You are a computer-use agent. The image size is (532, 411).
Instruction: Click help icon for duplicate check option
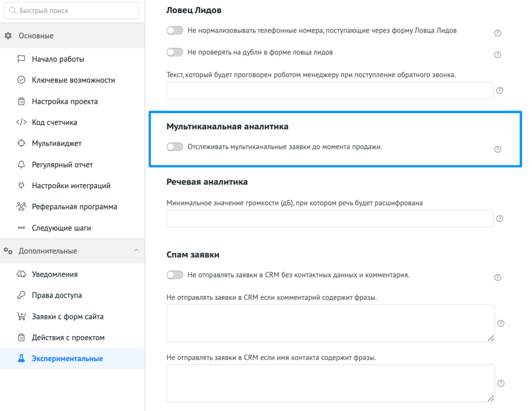pos(497,54)
